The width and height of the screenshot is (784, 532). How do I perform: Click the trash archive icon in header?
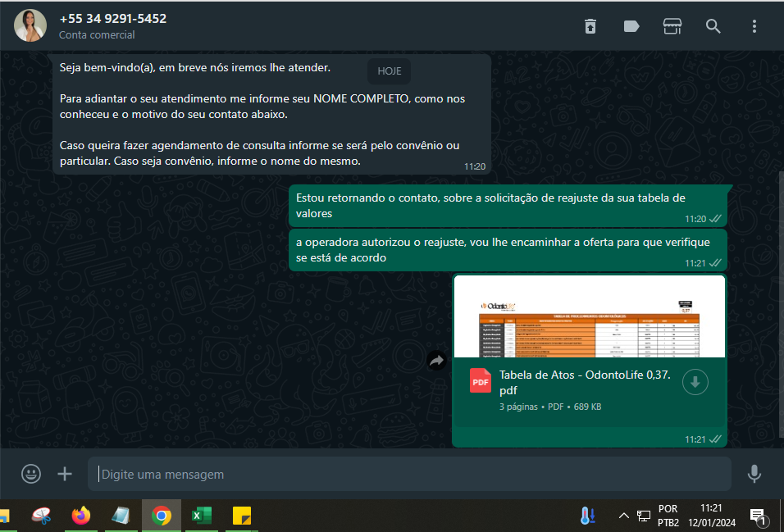point(590,26)
